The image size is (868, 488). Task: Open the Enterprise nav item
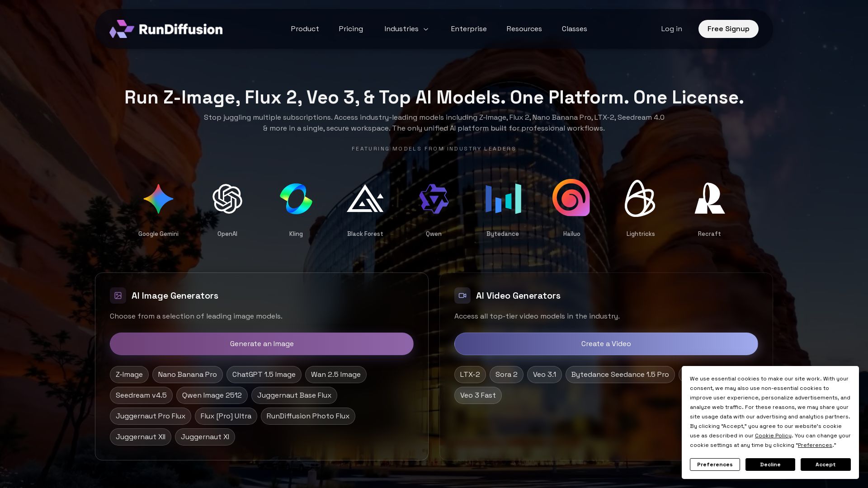click(468, 29)
